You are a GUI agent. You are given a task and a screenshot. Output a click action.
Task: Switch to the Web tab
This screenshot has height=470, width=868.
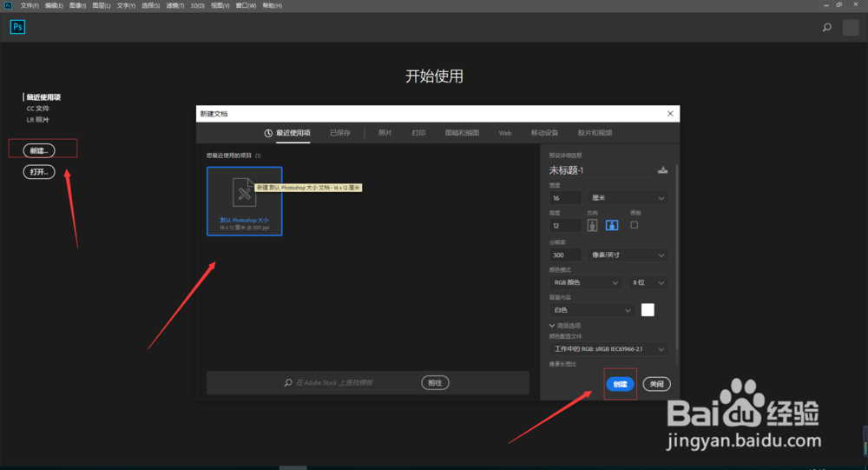505,133
